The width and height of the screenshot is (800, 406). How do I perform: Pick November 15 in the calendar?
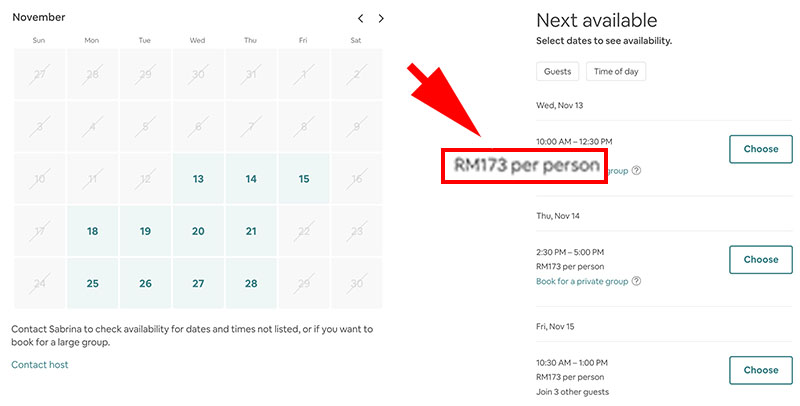(304, 179)
